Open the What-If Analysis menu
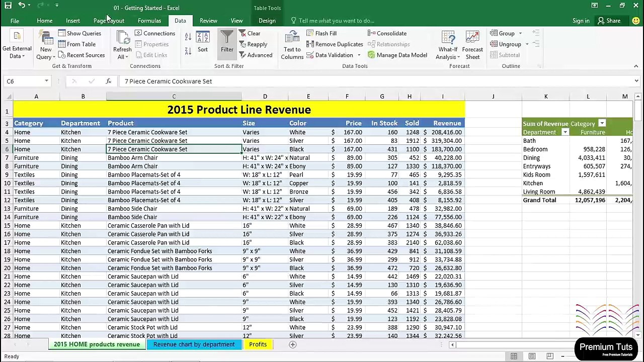This screenshot has height=362, width=644. (x=448, y=45)
